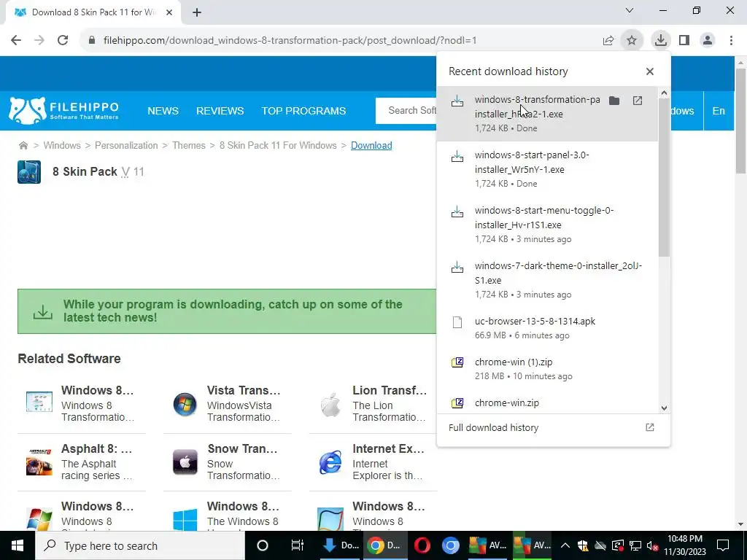The height and width of the screenshot is (560, 747).
Task: Open windows-8-transformation-pack installer externally
Action: tap(638, 101)
